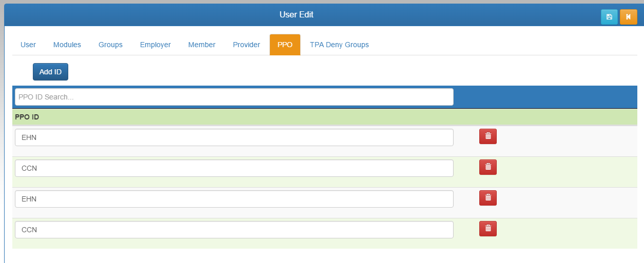Click the first CCN input field
The height and width of the screenshot is (263, 644).
[x=234, y=168]
